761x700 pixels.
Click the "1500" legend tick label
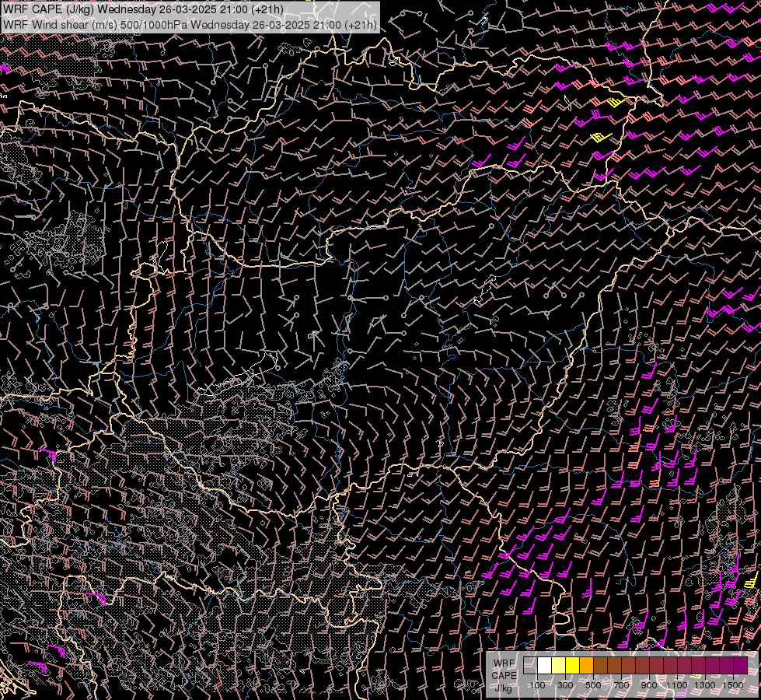pyautogui.click(x=733, y=685)
